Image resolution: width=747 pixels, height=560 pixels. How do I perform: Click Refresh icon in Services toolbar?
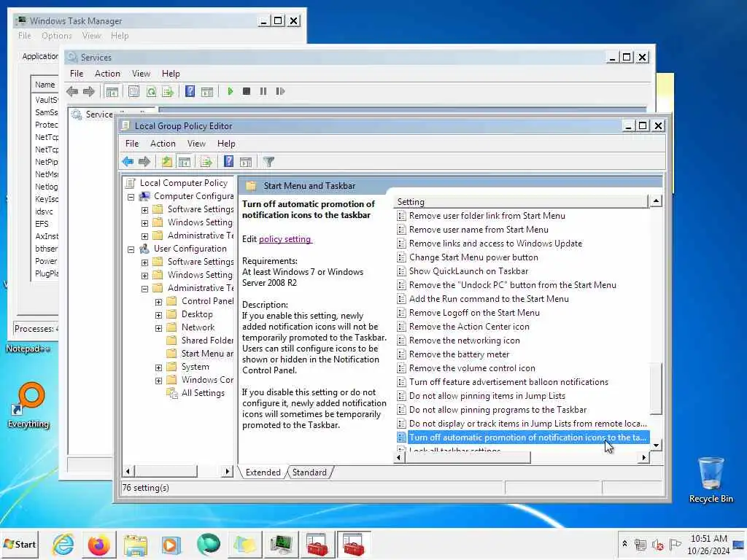coord(151,91)
